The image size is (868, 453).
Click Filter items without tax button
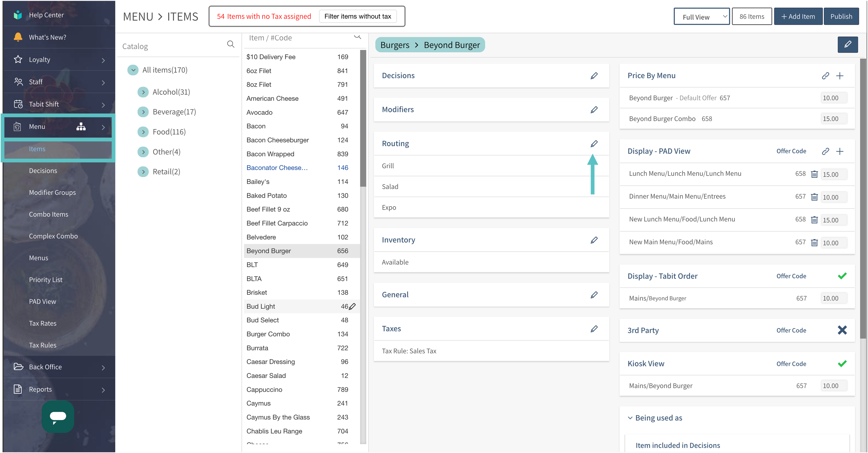pos(358,16)
